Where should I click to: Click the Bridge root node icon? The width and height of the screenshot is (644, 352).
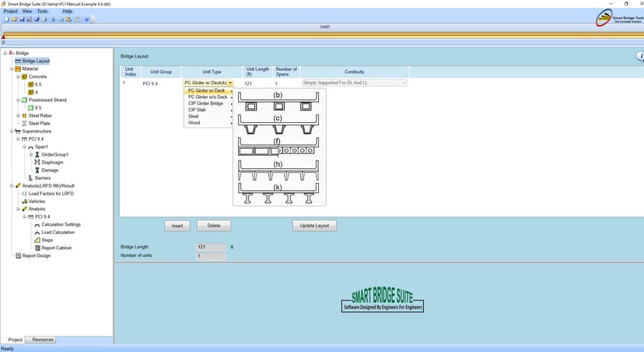(12, 53)
